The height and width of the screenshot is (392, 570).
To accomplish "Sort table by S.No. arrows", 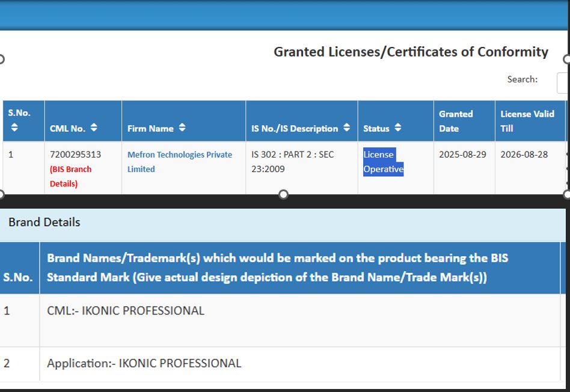I will (14, 128).
